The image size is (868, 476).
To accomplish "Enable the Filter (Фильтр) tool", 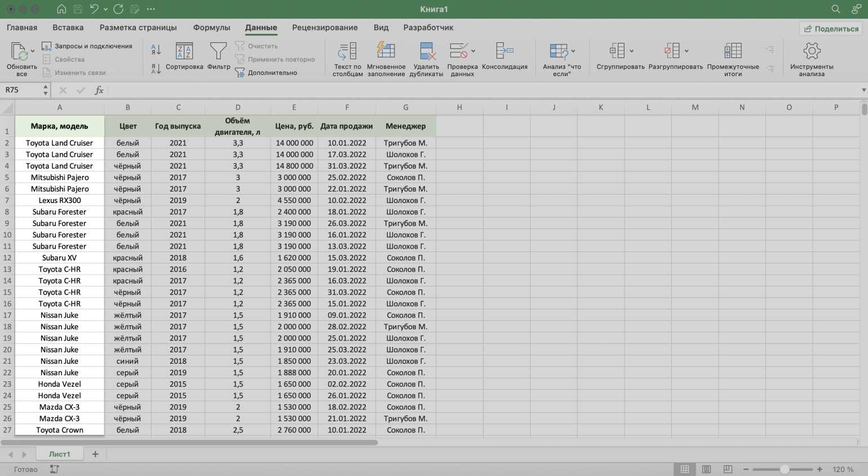I will click(x=218, y=52).
